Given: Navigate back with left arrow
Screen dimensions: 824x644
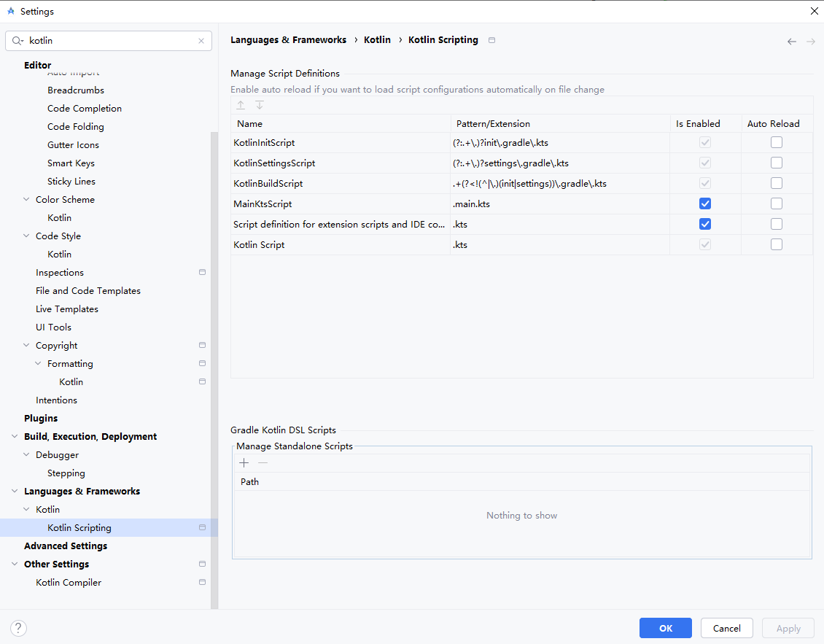Looking at the screenshot, I should click(792, 42).
